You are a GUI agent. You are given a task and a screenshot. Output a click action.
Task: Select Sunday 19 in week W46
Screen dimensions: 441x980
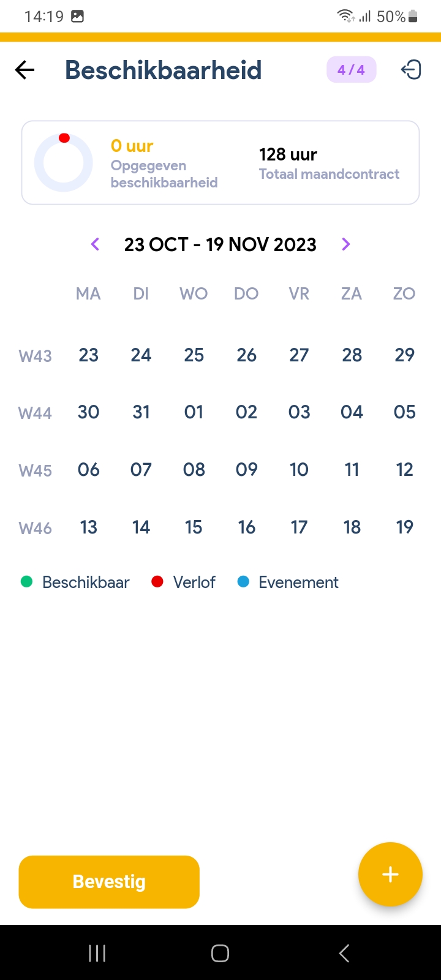[405, 527]
